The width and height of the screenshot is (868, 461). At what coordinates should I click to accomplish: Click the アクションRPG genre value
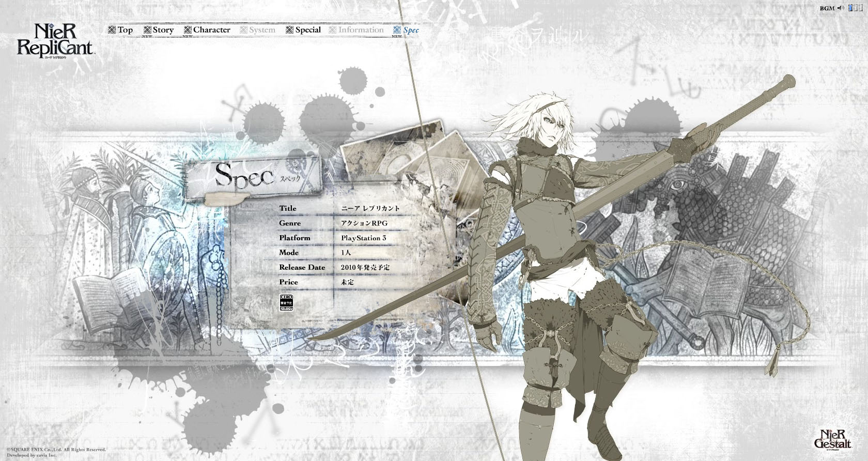pos(364,223)
